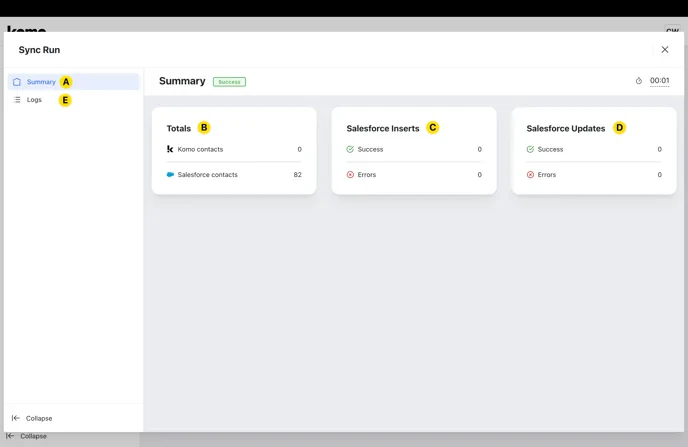This screenshot has height=447, width=688.
Task: Switch to the Logs tab
Action: 73,100
